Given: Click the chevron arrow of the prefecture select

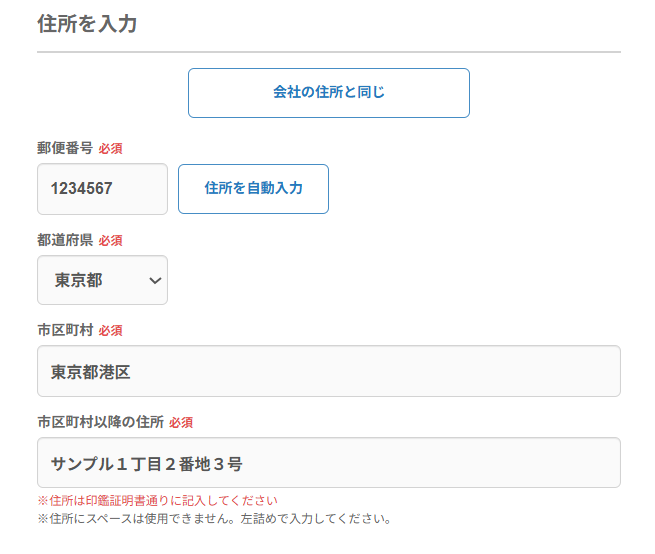Looking at the screenshot, I should point(154,281).
